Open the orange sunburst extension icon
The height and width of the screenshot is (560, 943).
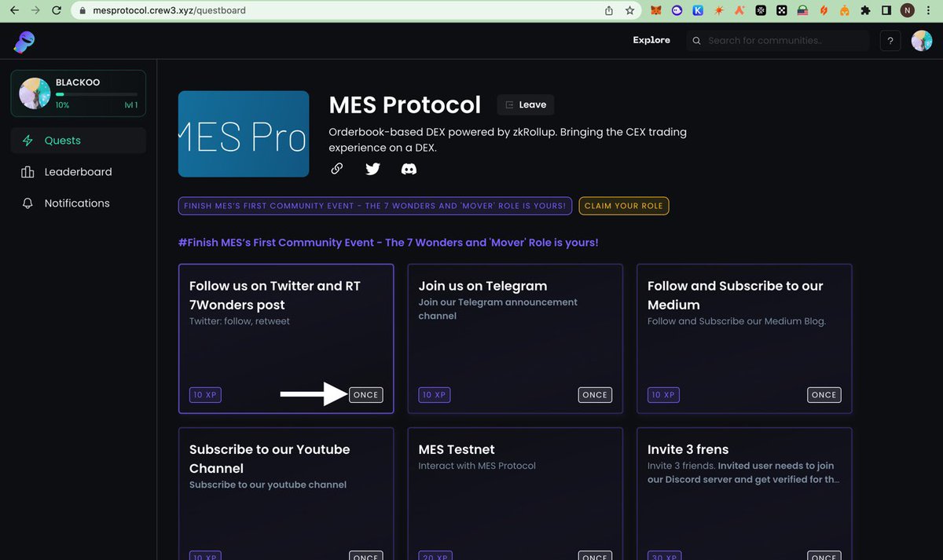[x=718, y=11]
